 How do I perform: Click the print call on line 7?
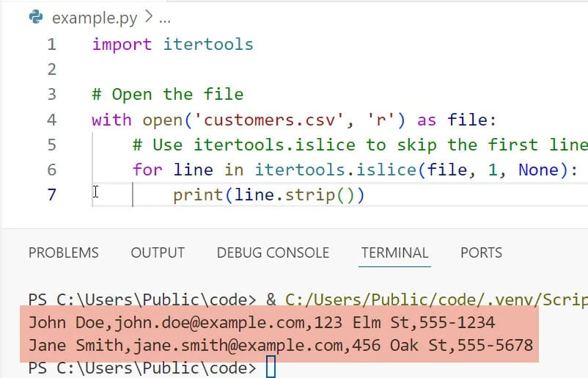click(193, 195)
